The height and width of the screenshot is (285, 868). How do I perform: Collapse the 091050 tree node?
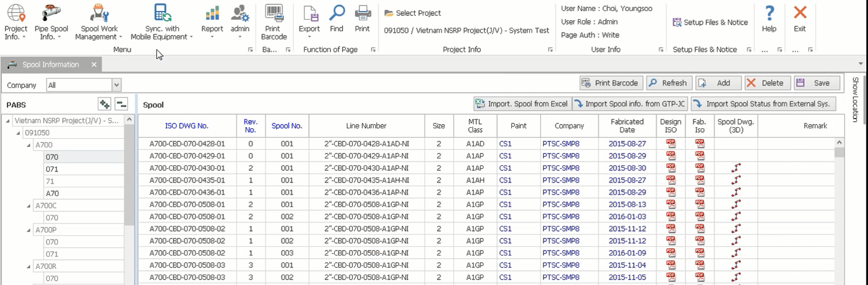pyautogui.click(x=18, y=133)
